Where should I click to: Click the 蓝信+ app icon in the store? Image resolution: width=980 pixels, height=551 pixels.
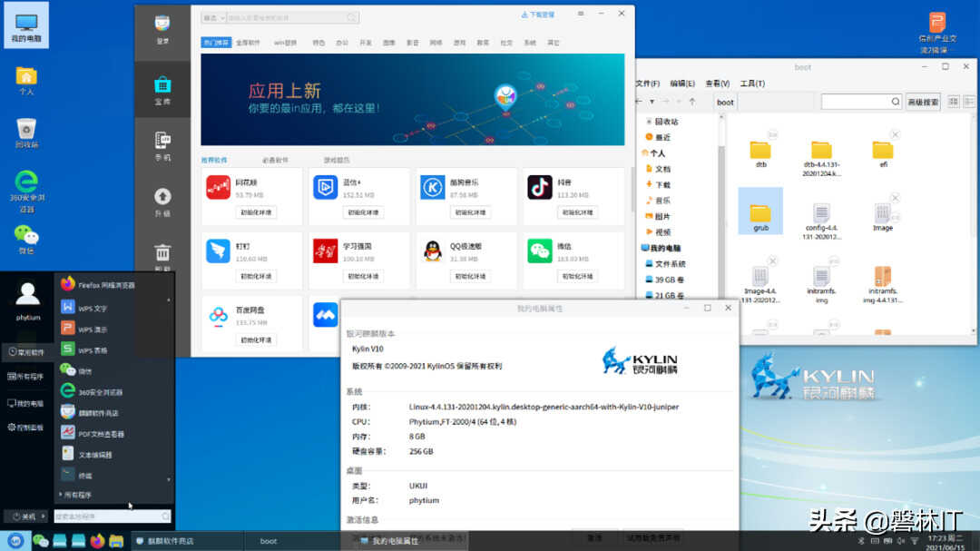pyautogui.click(x=325, y=187)
